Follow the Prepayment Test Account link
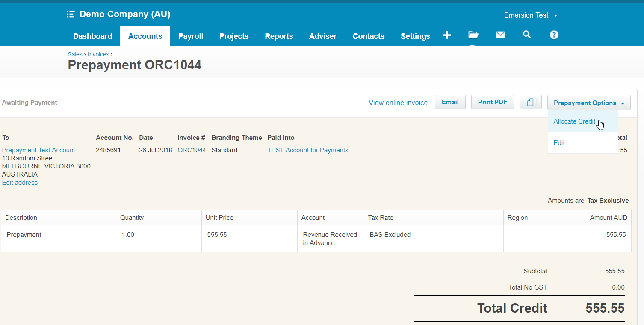The image size is (644, 325). click(38, 150)
